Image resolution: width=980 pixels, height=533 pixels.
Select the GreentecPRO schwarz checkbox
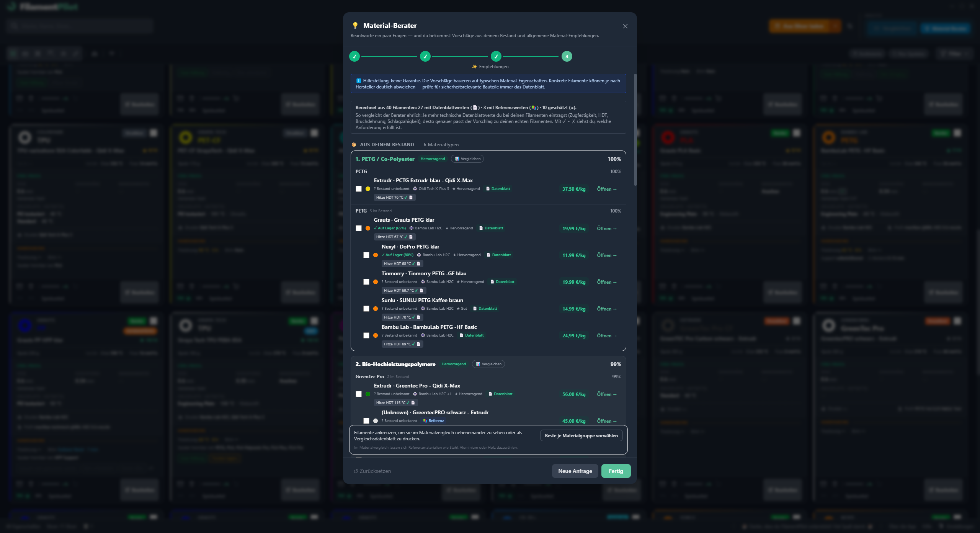click(366, 421)
